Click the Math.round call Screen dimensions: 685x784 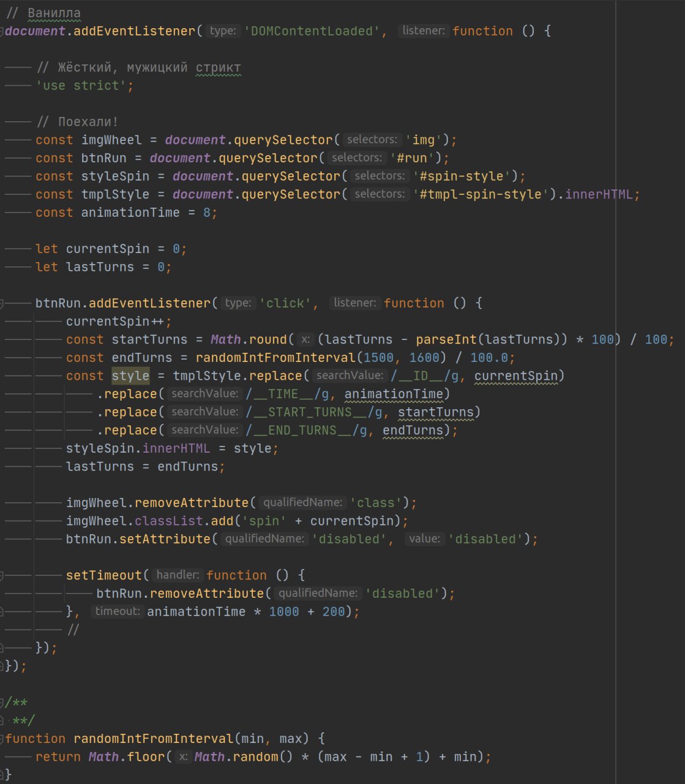coord(249,339)
